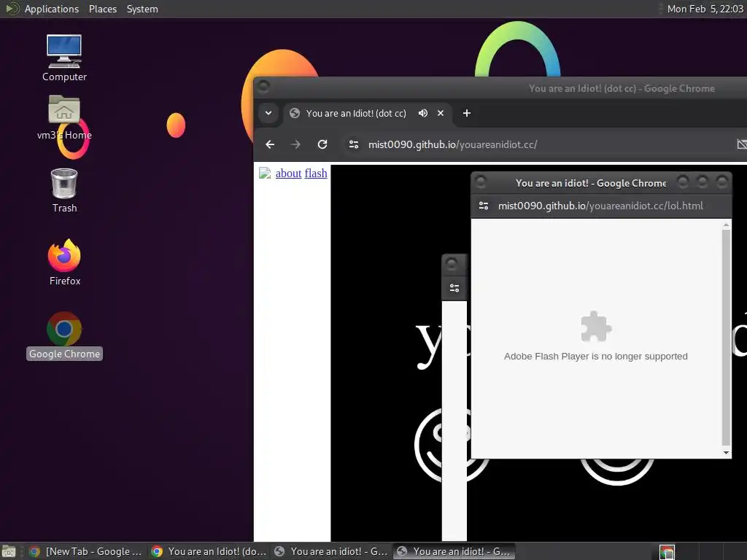This screenshot has width=747, height=560.
Task: Click the broken image icon beside about link
Action: 265,173
